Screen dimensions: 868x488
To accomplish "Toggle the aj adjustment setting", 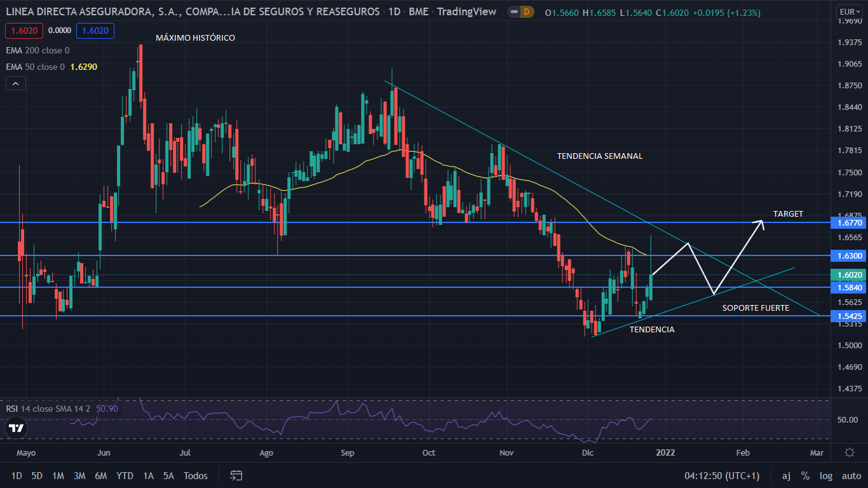I will click(786, 475).
